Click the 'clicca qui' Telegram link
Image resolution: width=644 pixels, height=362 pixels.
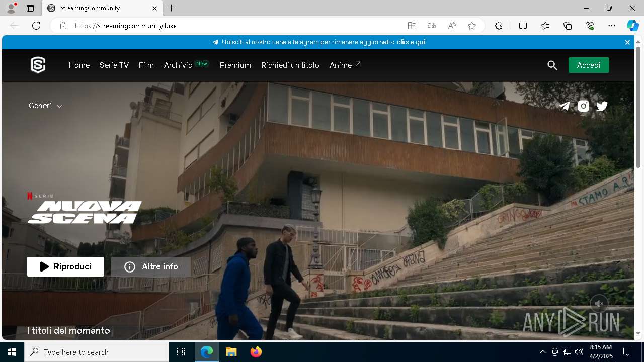[x=411, y=42]
